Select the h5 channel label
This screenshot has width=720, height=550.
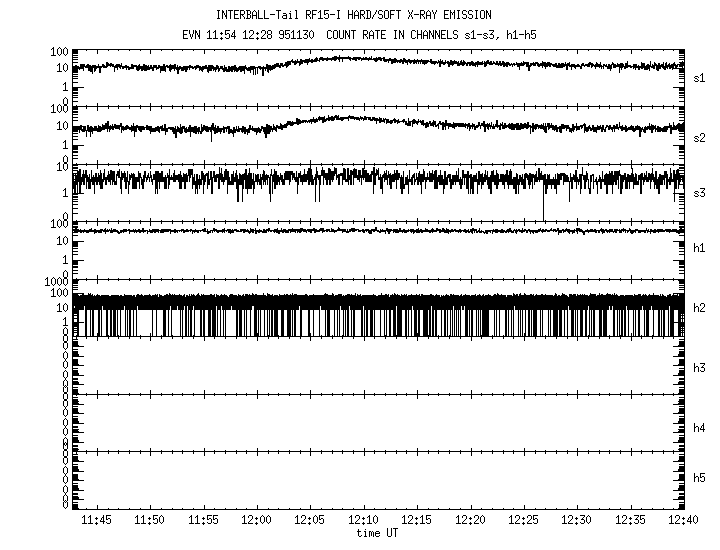click(699, 480)
